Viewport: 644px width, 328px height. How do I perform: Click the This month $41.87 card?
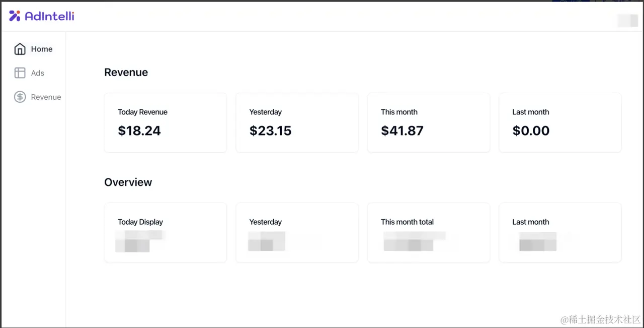pyautogui.click(x=429, y=122)
